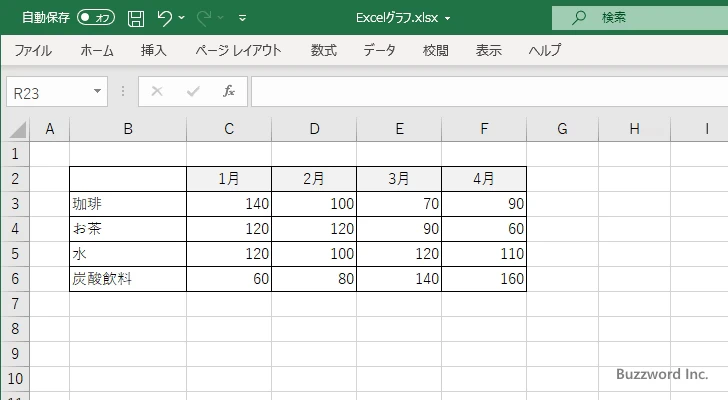Viewport: 728px width, 400px height.
Task: Click in the 検索 search box
Action: 640,17
